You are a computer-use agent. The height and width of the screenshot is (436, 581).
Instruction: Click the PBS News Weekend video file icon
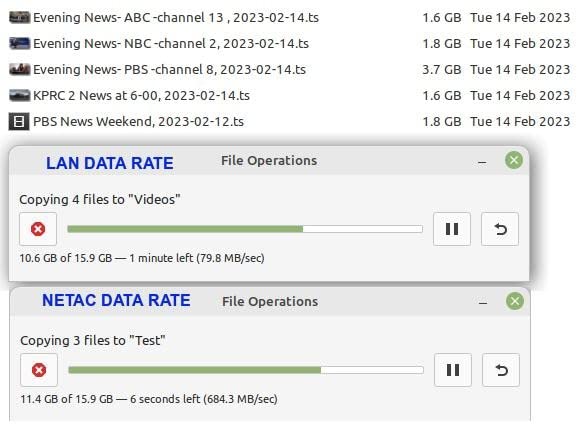click(19, 122)
